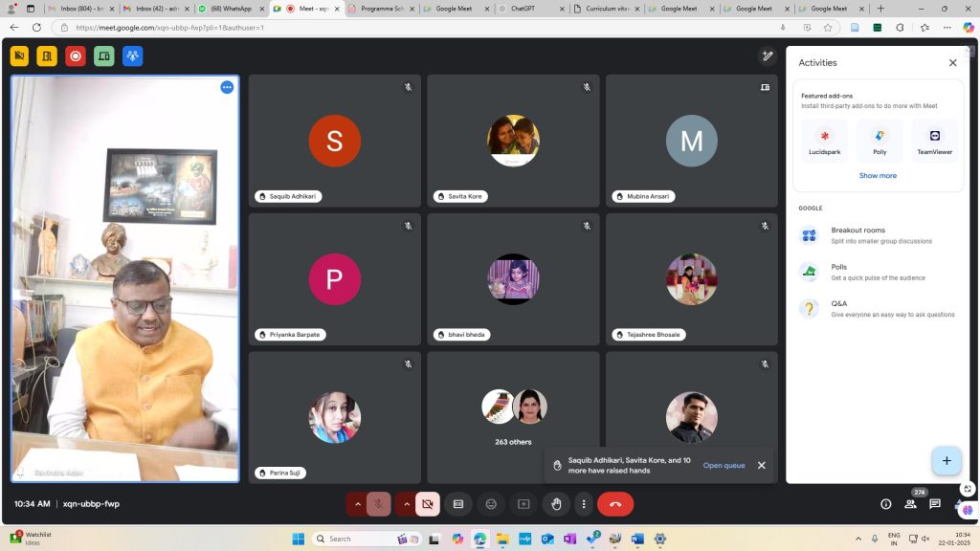Leave the call with red hang-up button

point(614,504)
